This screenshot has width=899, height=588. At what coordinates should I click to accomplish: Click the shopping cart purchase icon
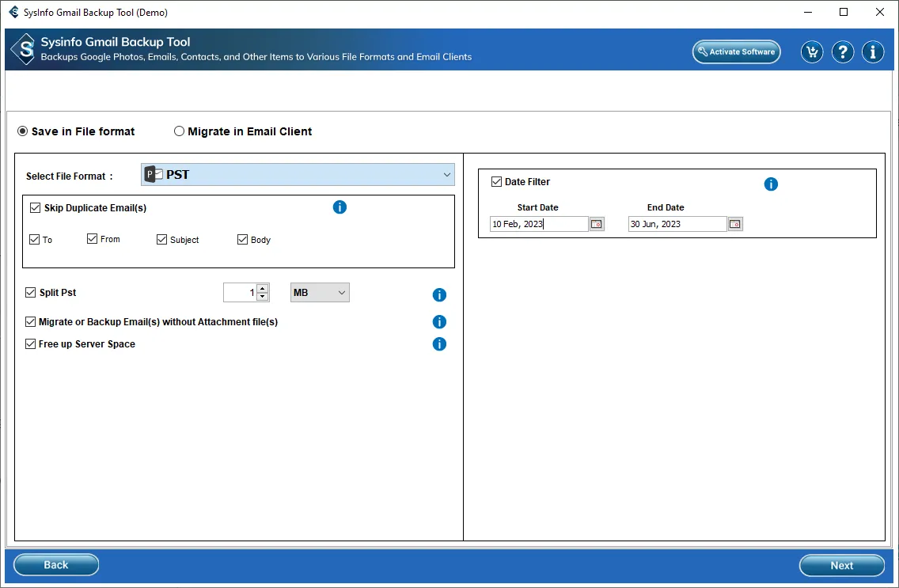[812, 52]
